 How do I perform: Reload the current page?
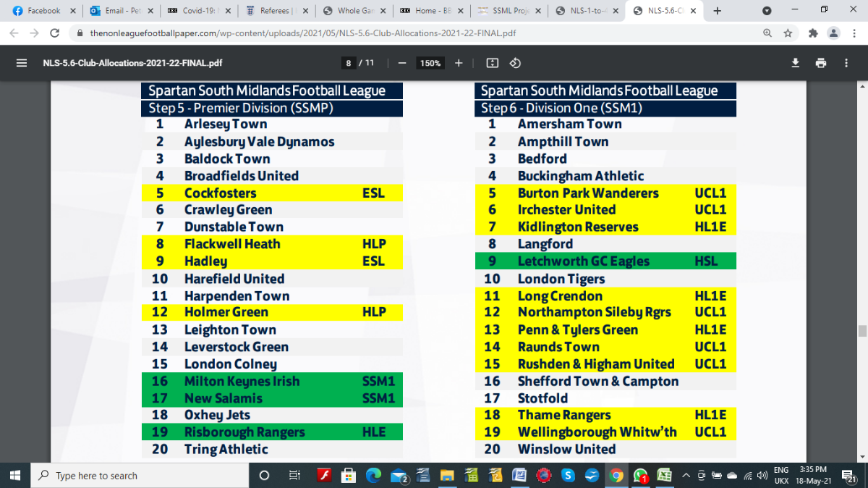[55, 33]
